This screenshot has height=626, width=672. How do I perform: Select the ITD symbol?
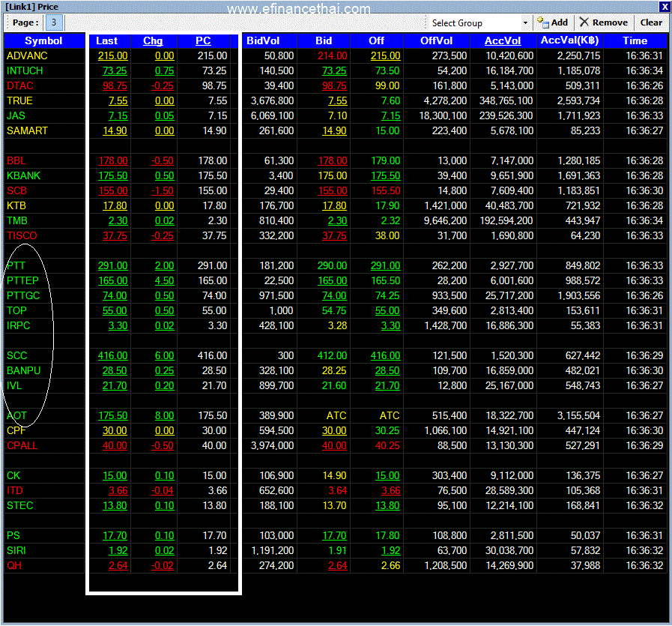pos(14,491)
